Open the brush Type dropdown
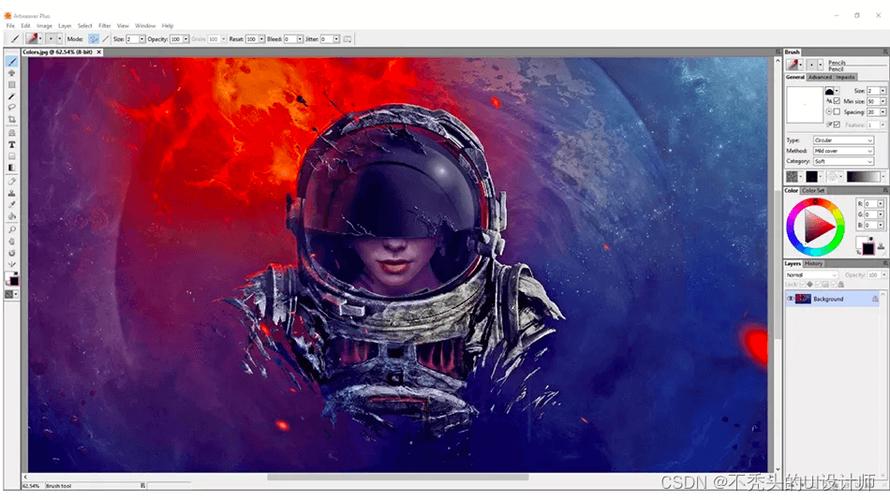This screenshot has height=500, width=890. click(843, 140)
